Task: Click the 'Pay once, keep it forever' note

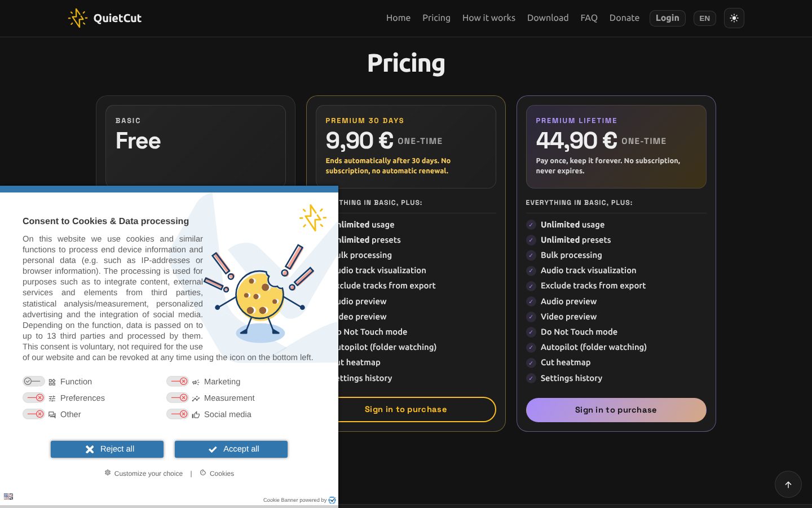Action: (x=608, y=166)
